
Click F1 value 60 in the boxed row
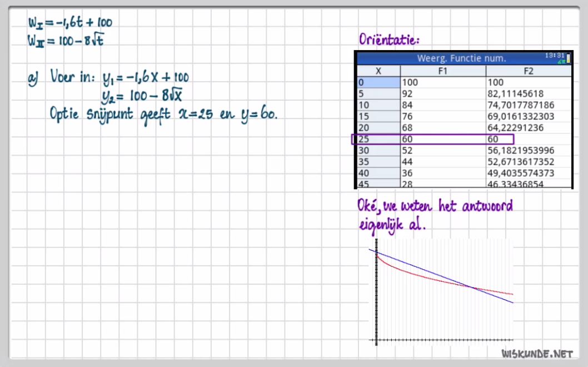407,139
